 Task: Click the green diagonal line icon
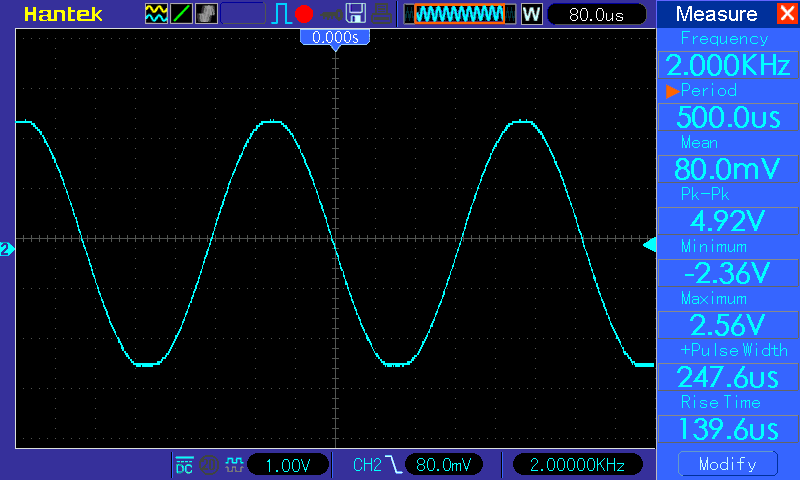coord(181,14)
